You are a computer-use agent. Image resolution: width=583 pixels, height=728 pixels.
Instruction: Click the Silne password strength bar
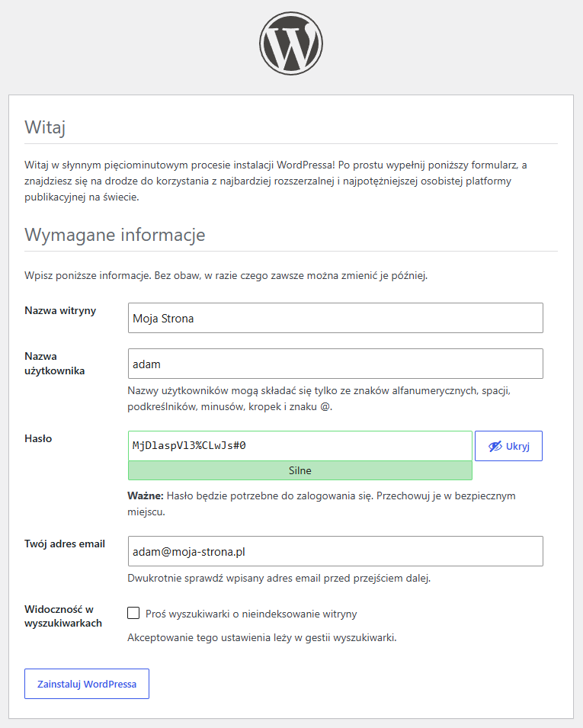(300, 471)
